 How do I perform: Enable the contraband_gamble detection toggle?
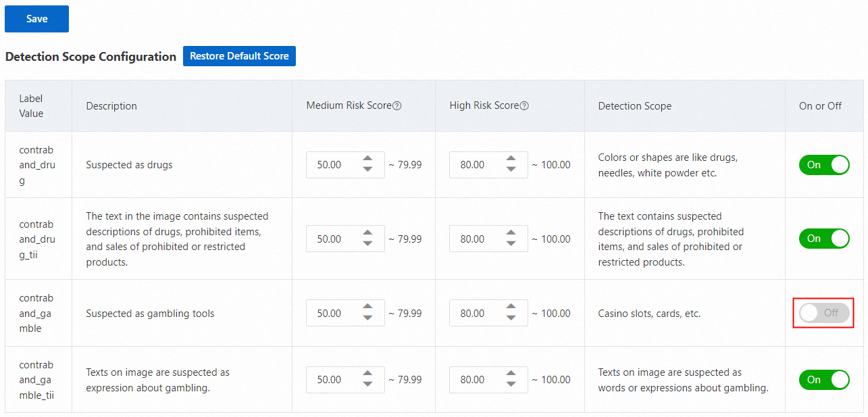823,313
